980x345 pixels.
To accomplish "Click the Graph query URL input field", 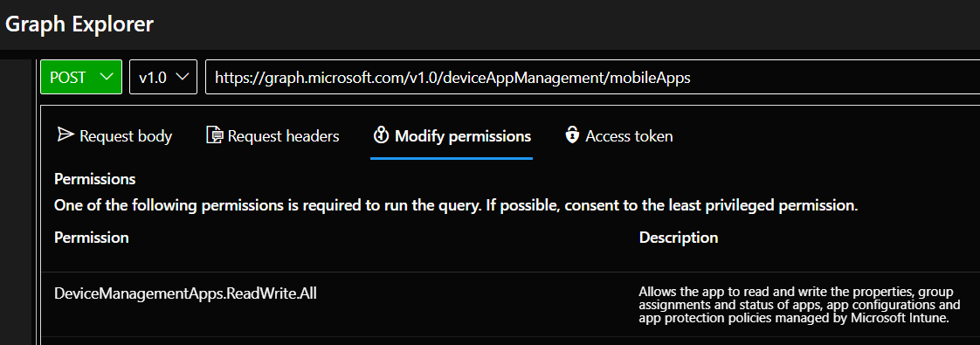I will [x=592, y=77].
